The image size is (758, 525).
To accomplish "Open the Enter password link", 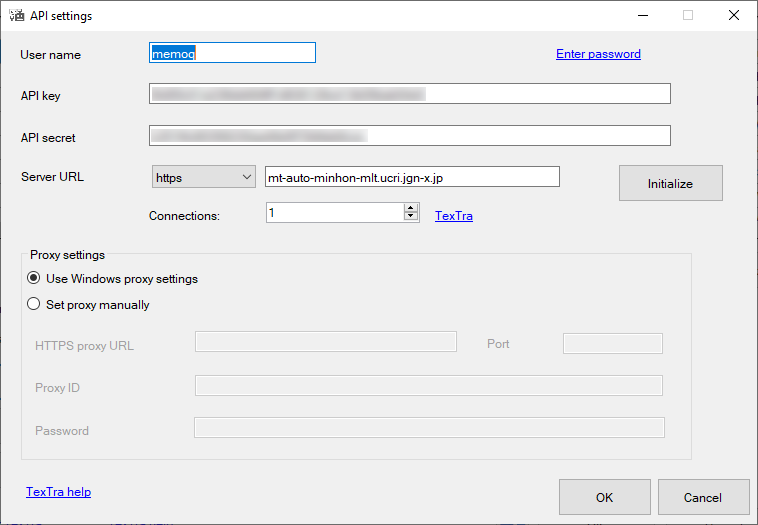I will tap(598, 54).
